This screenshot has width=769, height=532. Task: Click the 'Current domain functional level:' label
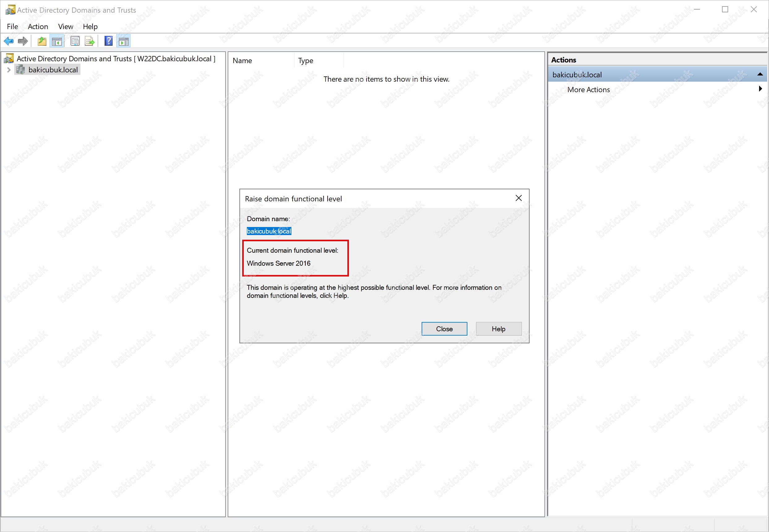coord(292,250)
